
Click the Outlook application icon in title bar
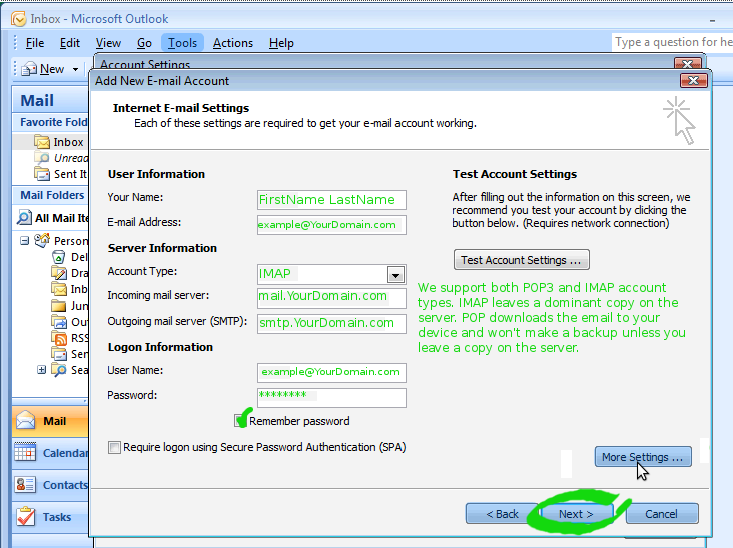[x=19, y=19]
